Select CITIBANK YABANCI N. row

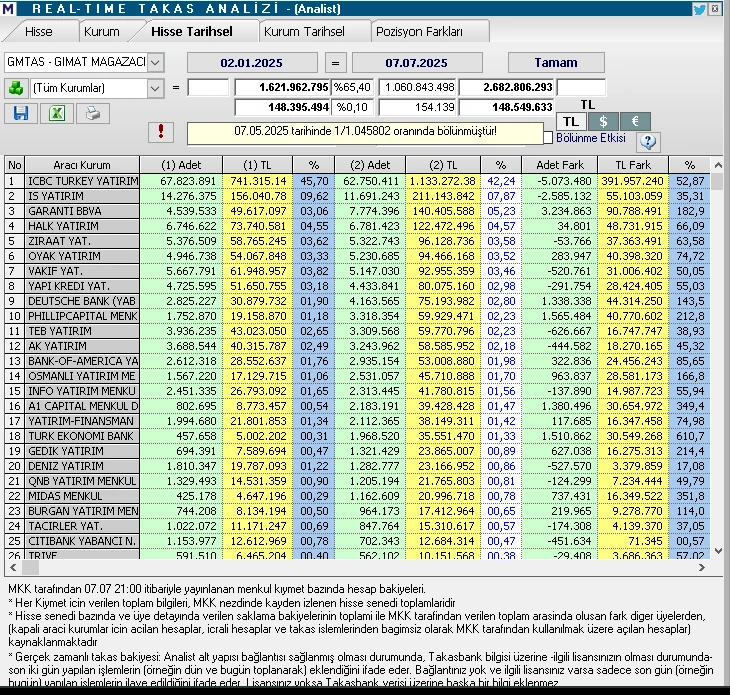click(358, 541)
